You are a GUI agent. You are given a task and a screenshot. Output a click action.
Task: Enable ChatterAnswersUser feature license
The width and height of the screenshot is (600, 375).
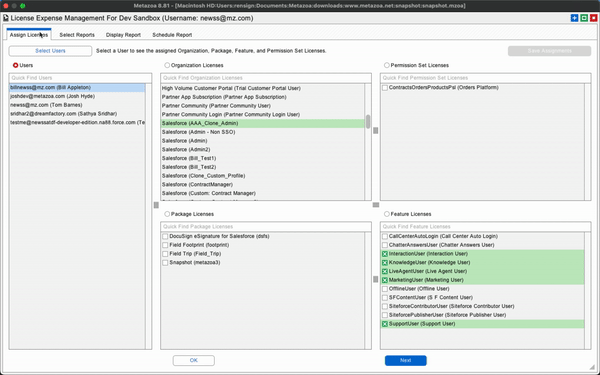click(385, 245)
